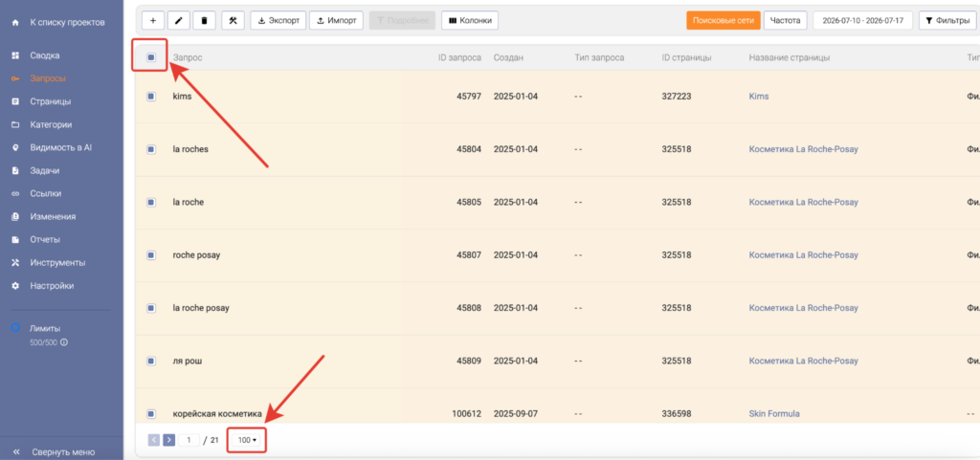
Task: Click the plus add query button
Action: (x=153, y=20)
